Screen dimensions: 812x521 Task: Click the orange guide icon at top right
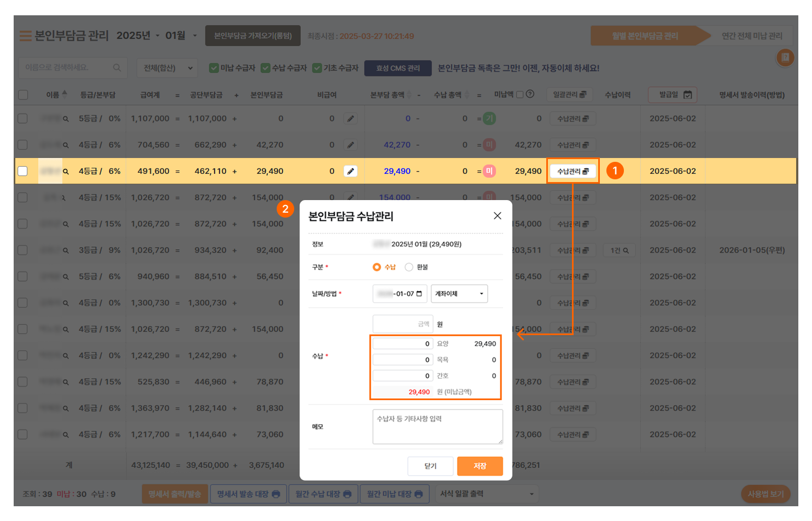pos(785,57)
